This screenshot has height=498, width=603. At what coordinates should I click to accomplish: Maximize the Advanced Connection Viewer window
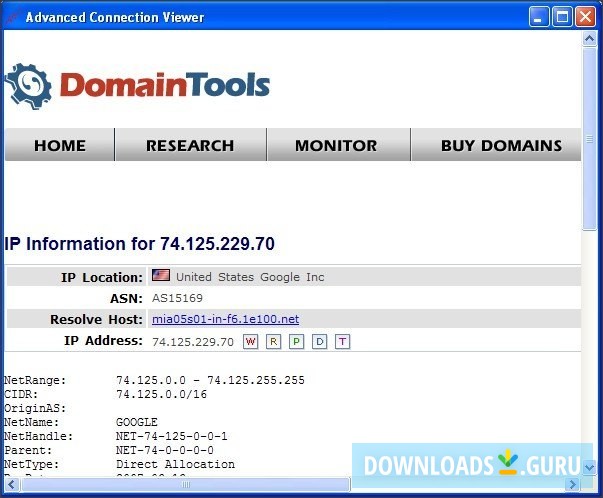coord(562,17)
